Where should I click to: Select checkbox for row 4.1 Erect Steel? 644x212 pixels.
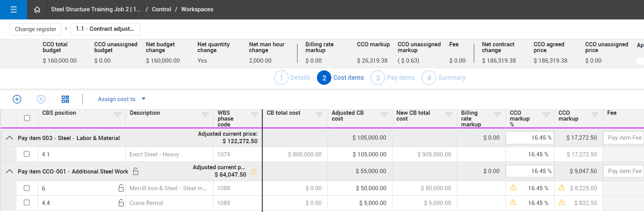(27, 154)
